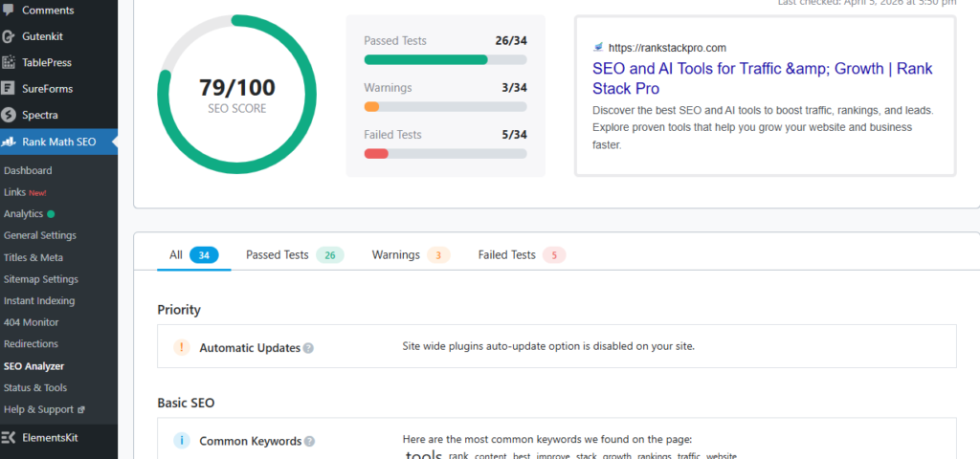The image size is (980, 459).
Task: Click the ElementsKit EK icon
Action: pos(8,438)
